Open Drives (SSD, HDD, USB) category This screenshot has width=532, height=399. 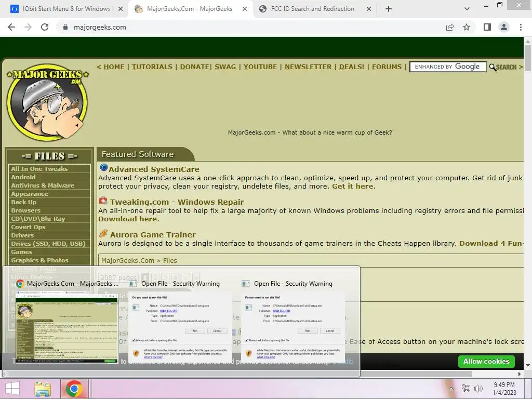[x=49, y=244]
